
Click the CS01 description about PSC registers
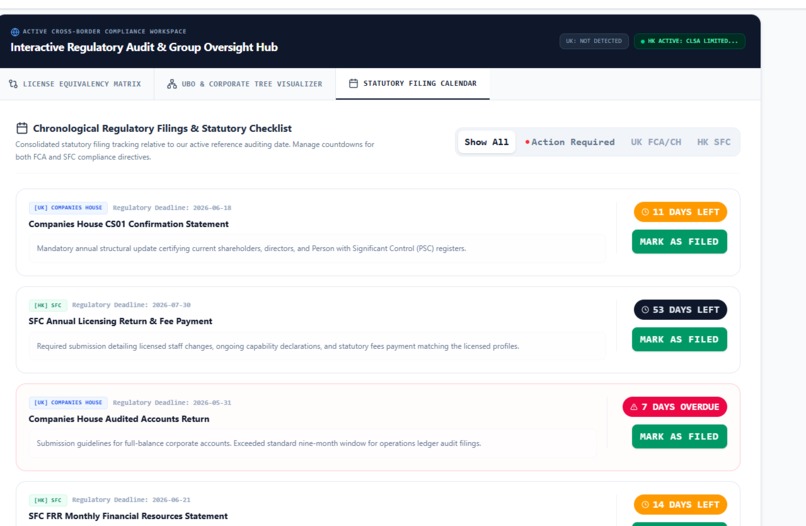tap(251, 248)
